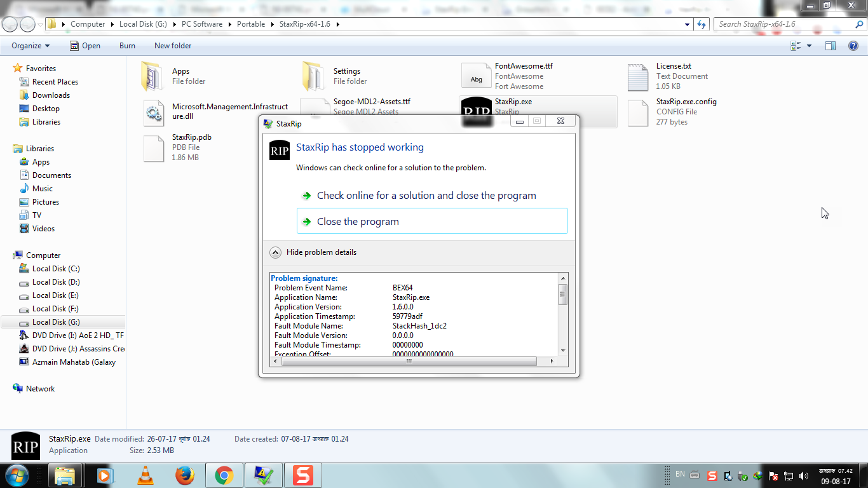Select the FontAwesome.ttf font file icon

pos(476,76)
